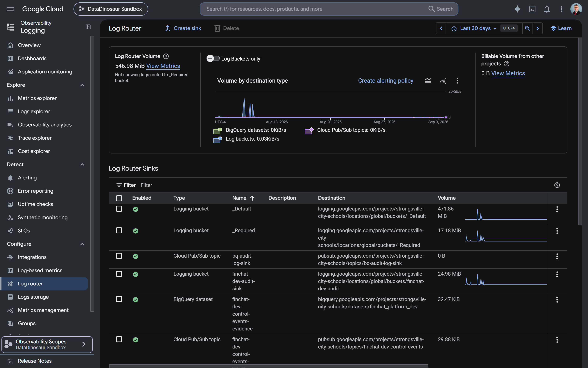Click Log Router Volume help icon
The width and height of the screenshot is (588, 368).
click(x=166, y=56)
